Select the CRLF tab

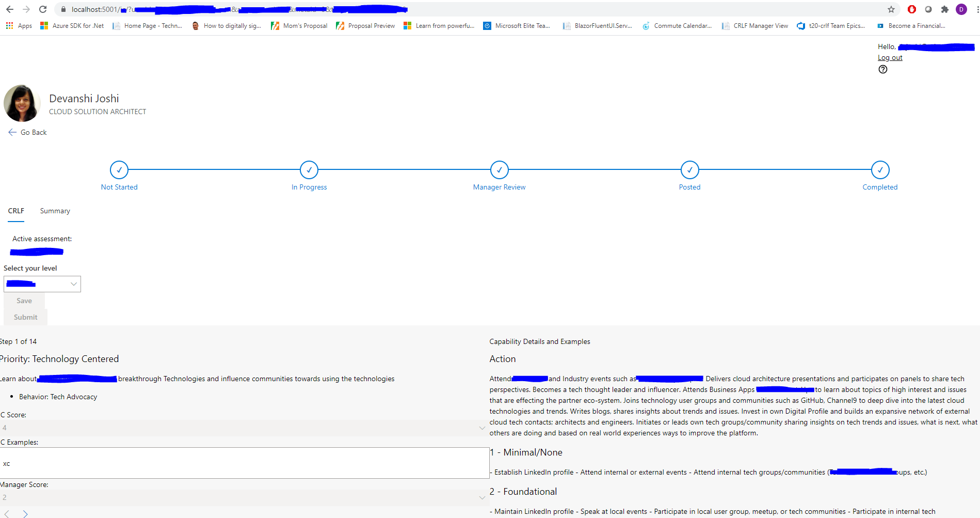click(x=16, y=211)
